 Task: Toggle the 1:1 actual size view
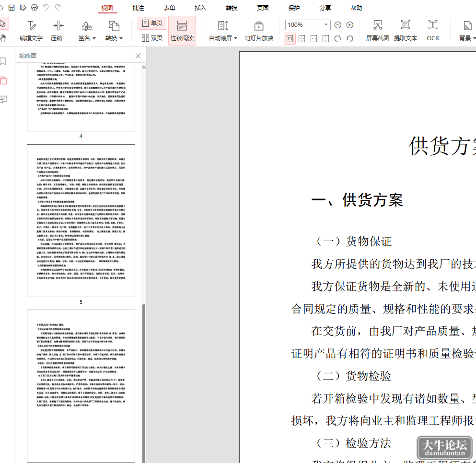click(x=290, y=38)
